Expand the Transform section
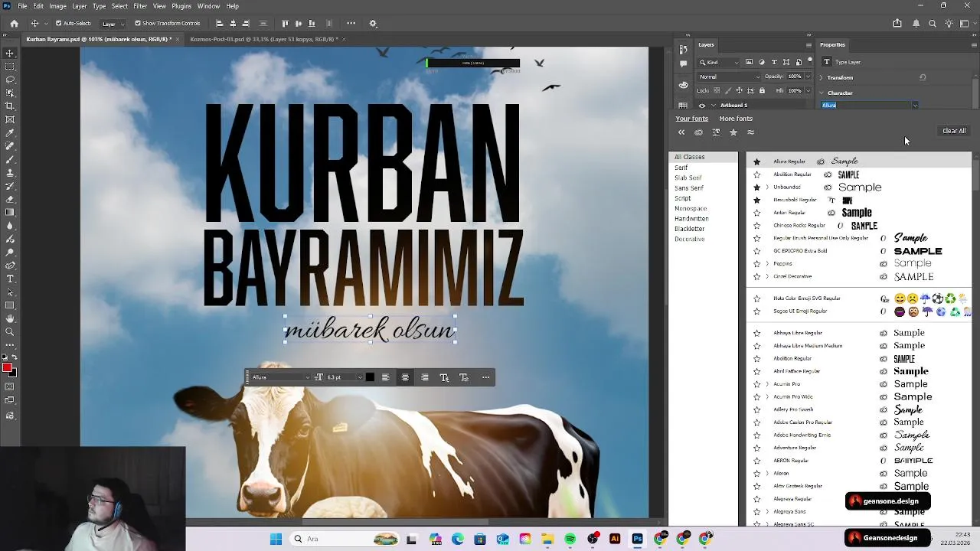The width and height of the screenshot is (980, 551). point(821,77)
